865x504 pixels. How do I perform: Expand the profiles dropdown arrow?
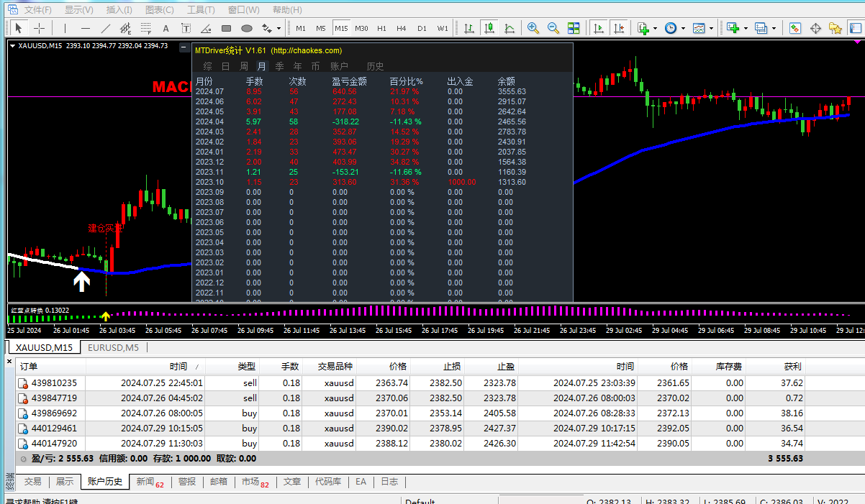[x=774, y=29]
